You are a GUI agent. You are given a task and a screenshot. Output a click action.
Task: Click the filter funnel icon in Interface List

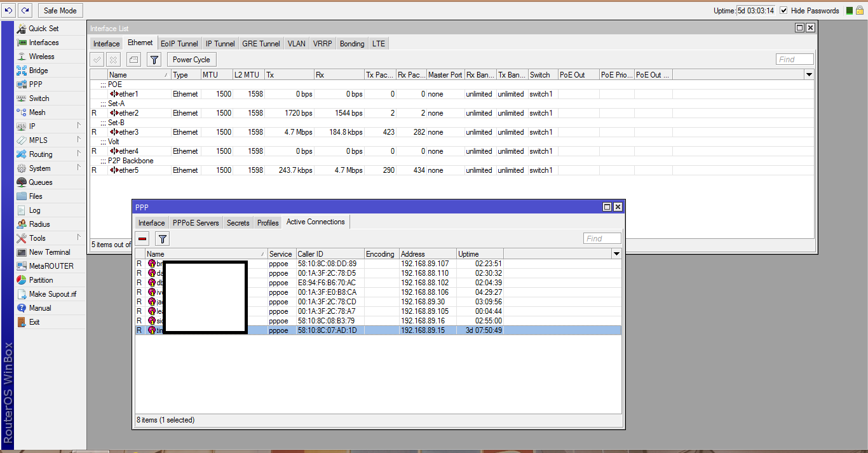(154, 60)
